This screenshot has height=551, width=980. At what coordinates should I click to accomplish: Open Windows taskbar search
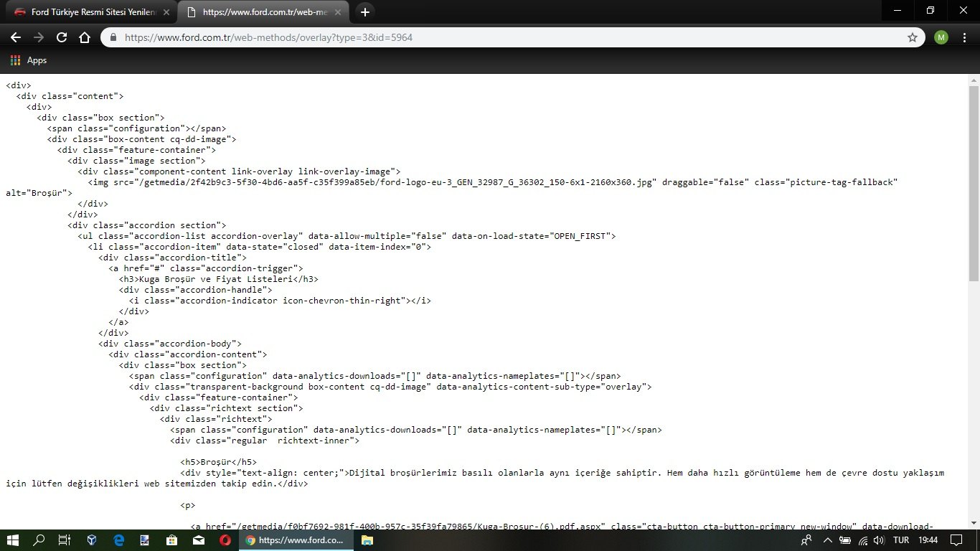[x=39, y=540]
